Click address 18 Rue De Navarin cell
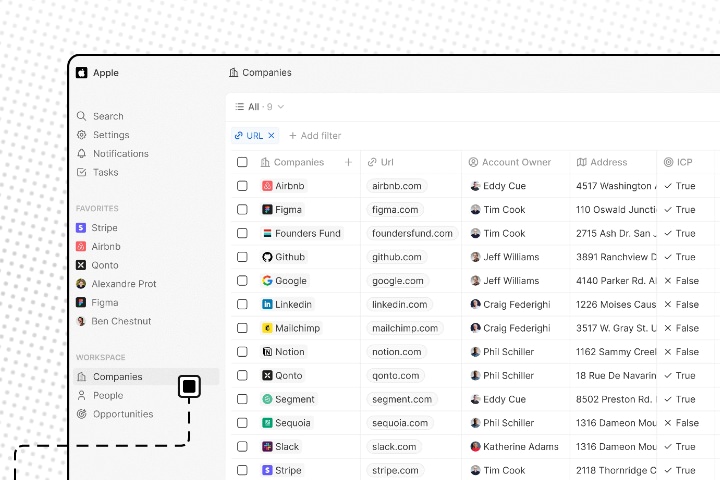This screenshot has height=480, width=720. tap(613, 376)
